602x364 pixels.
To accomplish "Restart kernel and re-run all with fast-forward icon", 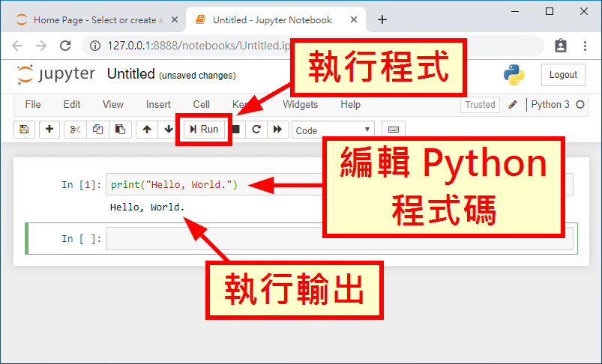I will click(277, 130).
